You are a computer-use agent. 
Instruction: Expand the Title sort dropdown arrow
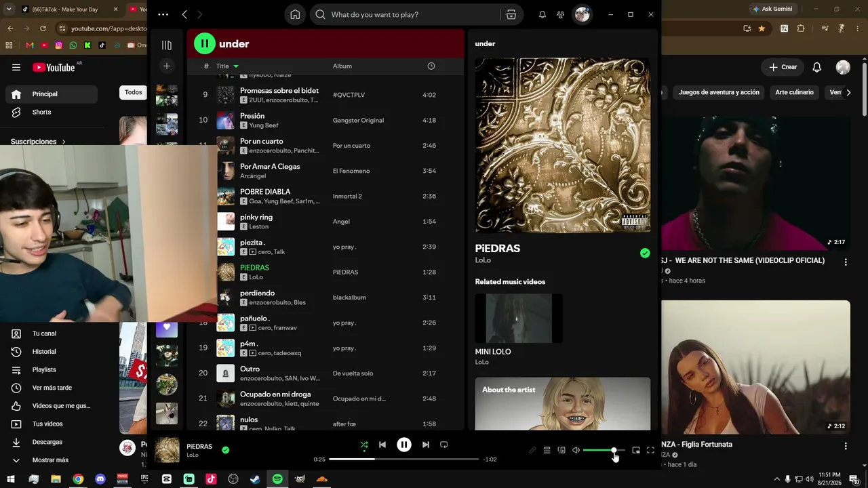(x=236, y=66)
